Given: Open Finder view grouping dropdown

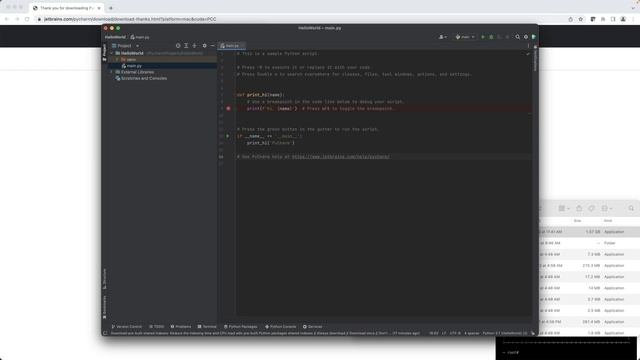Looking at the screenshot, I should pyautogui.click(x=564, y=209).
